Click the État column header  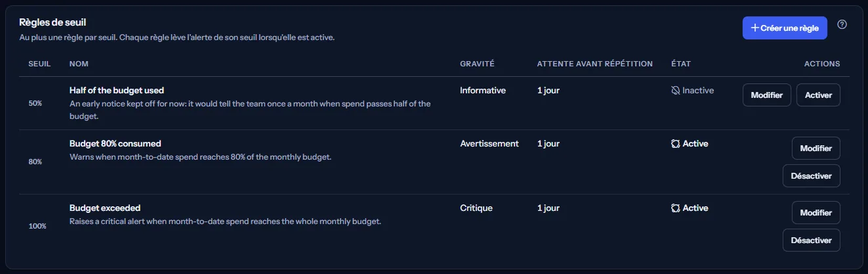681,64
